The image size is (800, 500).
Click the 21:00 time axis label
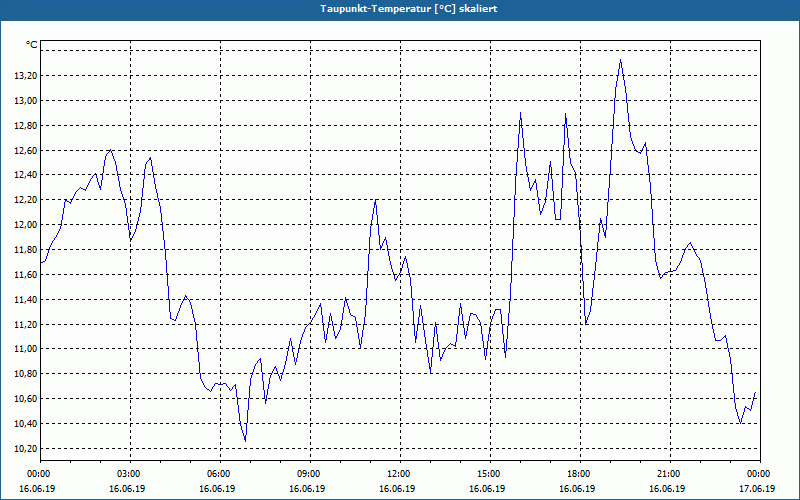pyautogui.click(x=670, y=474)
